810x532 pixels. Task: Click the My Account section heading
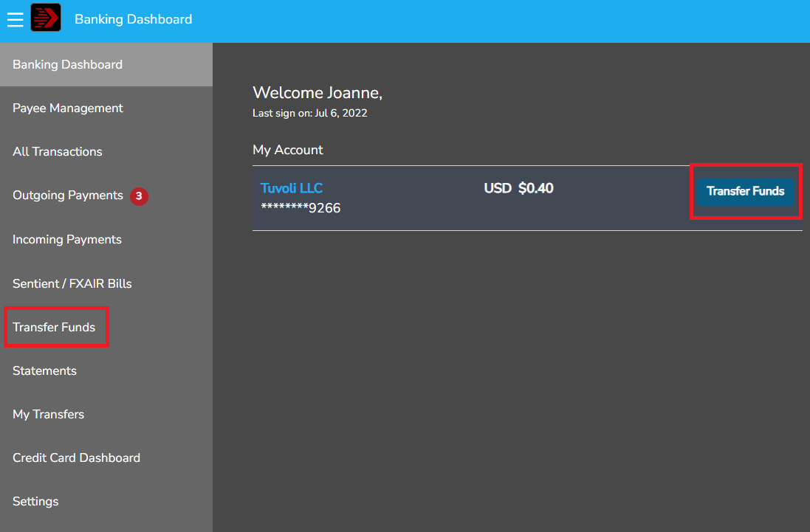coord(288,150)
